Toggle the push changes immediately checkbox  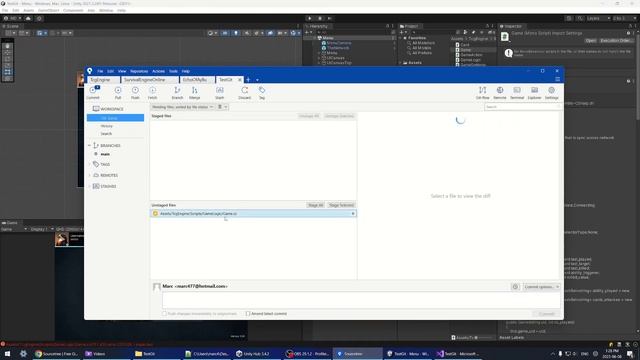(164, 314)
